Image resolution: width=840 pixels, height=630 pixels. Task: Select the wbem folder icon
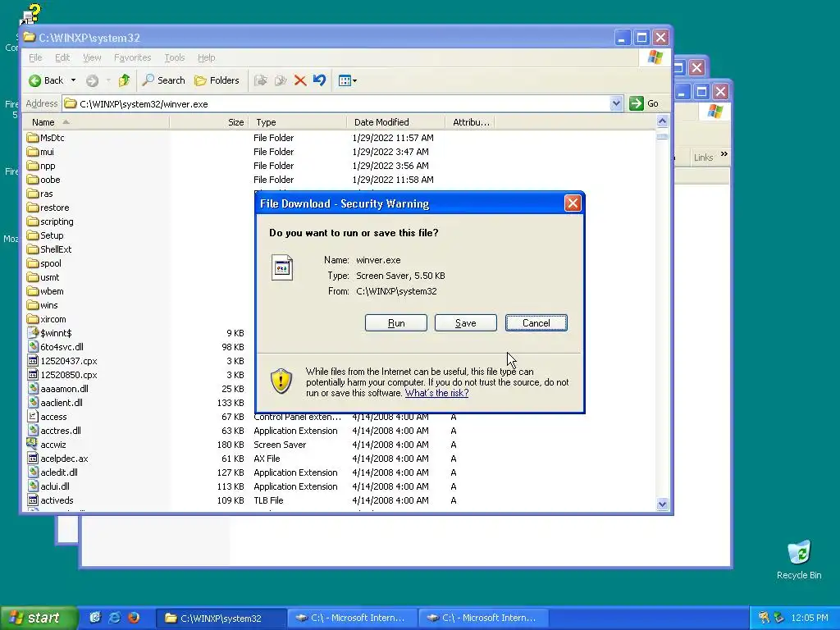coord(33,291)
